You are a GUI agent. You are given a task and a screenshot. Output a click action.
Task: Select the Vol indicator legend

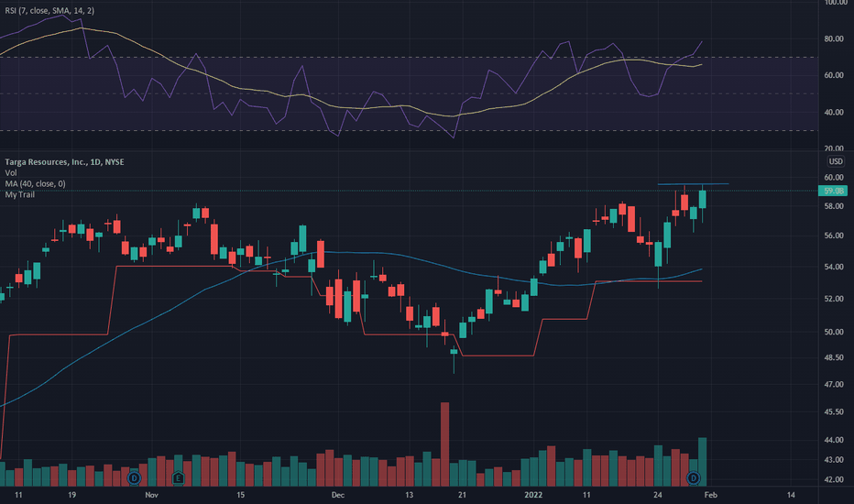tap(10, 172)
